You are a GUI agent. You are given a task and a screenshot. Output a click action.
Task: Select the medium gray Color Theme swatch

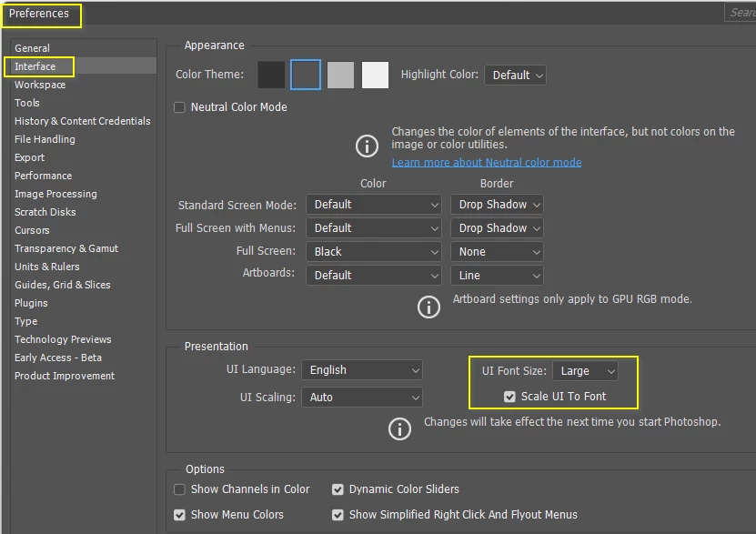(340, 76)
